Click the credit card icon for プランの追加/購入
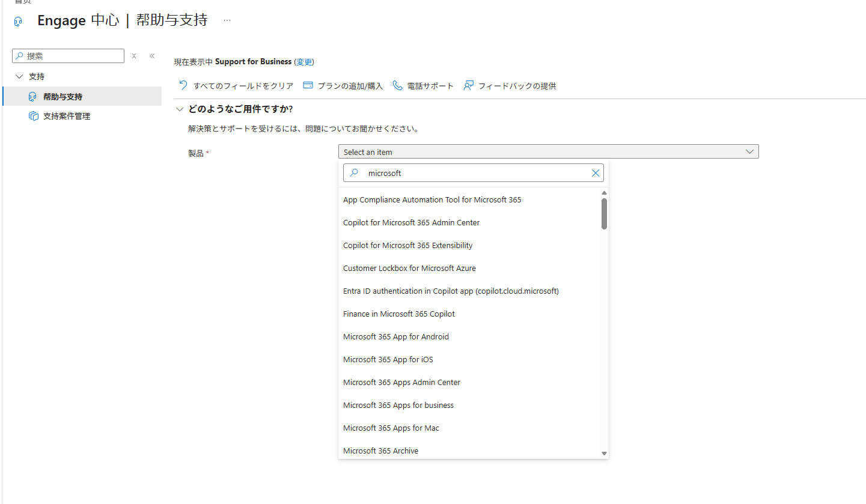This screenshot has height=504, width=866. pos(308,85)
